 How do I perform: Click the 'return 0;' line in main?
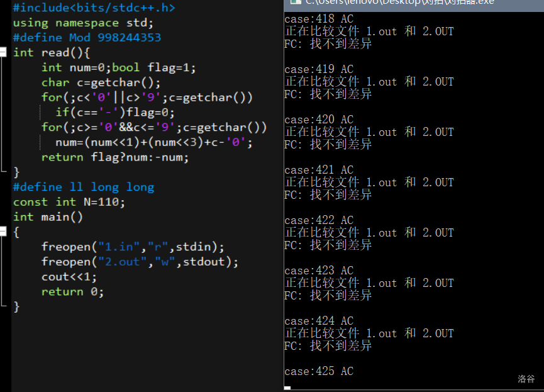pyautogui.click(x=72, y=292)
